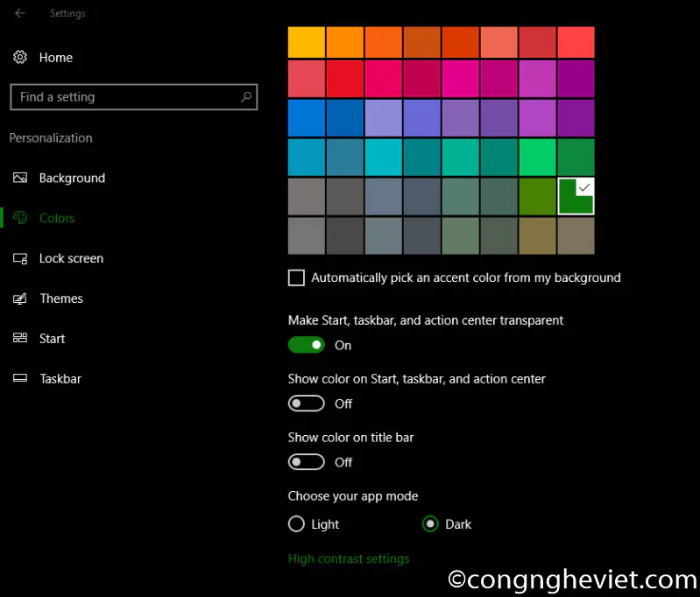700x597 pixels.
Task: Select the cyan aqua swatch in the fourth row
Action: 384,157
